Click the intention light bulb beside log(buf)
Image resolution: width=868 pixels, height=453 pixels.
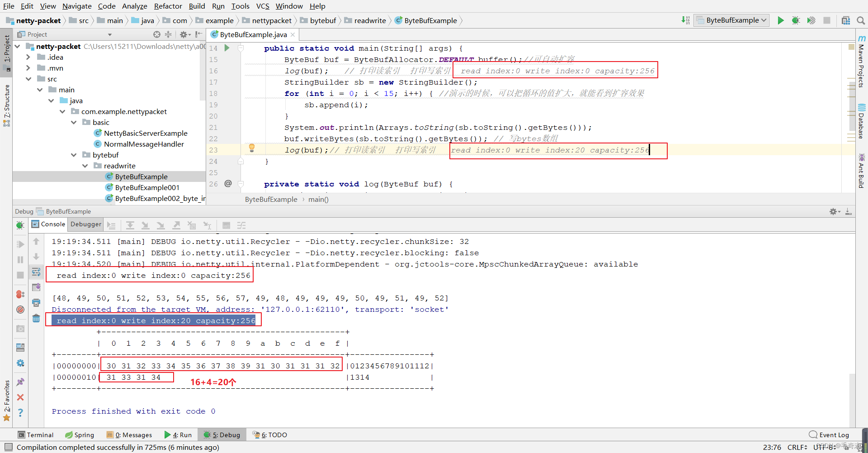[x=252, y=148]
